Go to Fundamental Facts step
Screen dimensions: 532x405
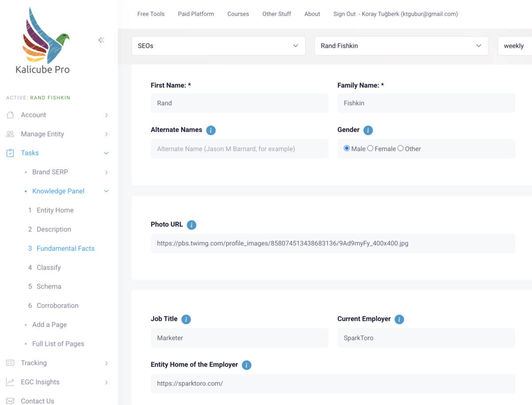click(x=66, y=248)
